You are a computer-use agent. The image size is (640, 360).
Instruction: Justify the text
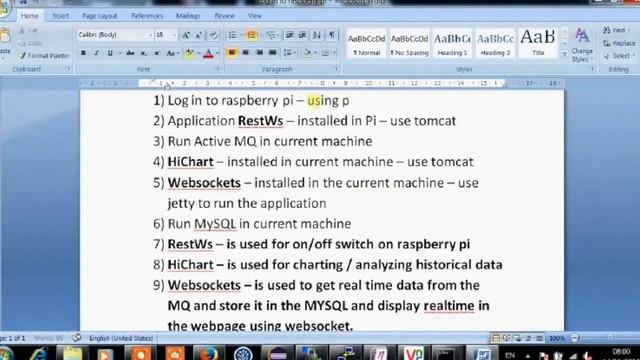tap(273, 53)
